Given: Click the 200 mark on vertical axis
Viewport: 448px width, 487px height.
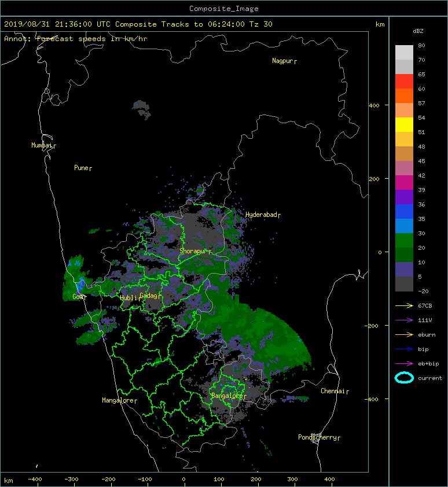Looking at the screenshot, I should (x=374, y=179).
